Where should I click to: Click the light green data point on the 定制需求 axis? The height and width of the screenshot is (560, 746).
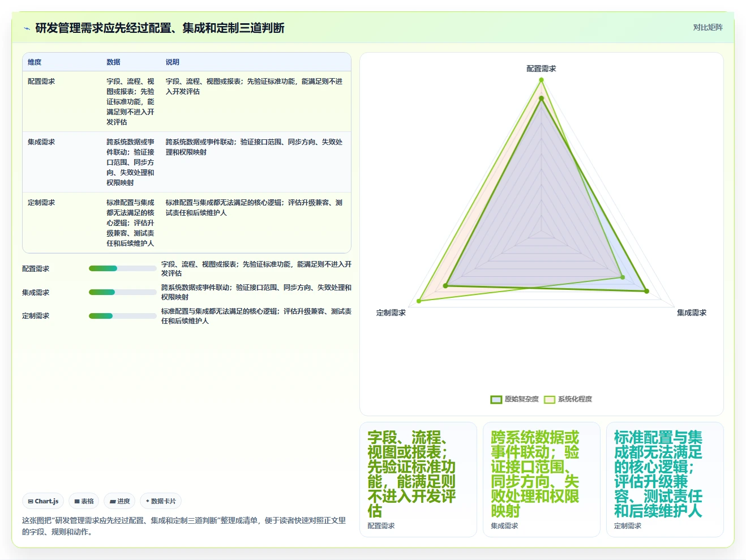point(419,301)
